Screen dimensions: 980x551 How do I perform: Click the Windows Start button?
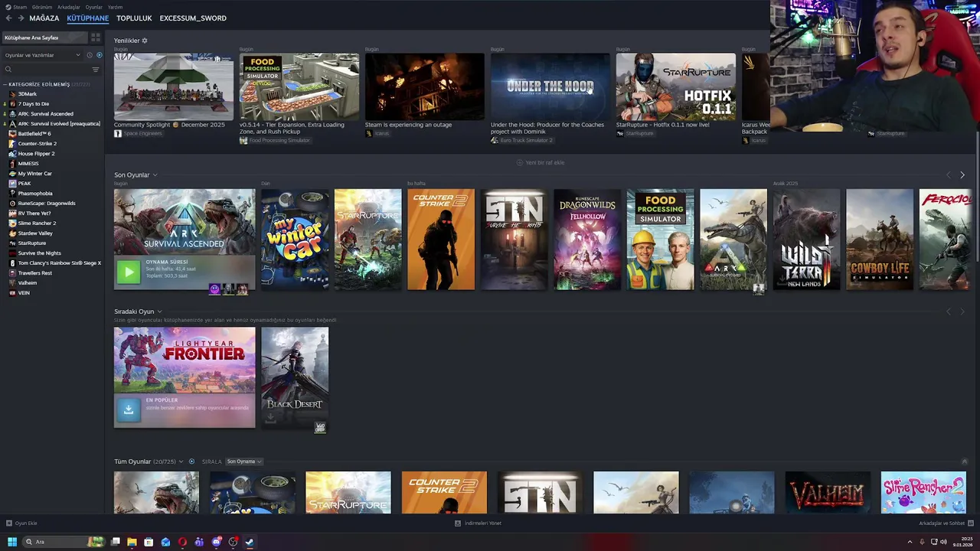click(x=12, y=542)
